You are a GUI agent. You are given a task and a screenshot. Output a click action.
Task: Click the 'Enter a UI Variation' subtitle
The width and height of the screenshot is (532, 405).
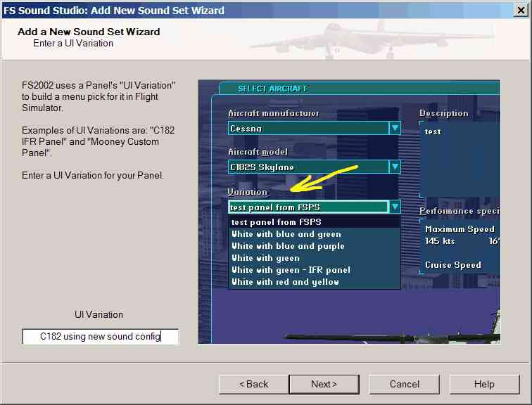coord(73,44)
